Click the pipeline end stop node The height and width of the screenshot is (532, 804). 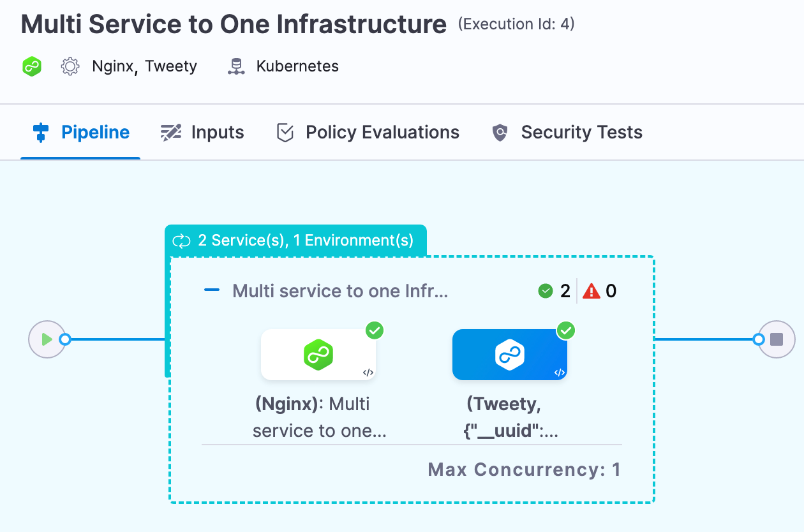click(x=777, y=339)
